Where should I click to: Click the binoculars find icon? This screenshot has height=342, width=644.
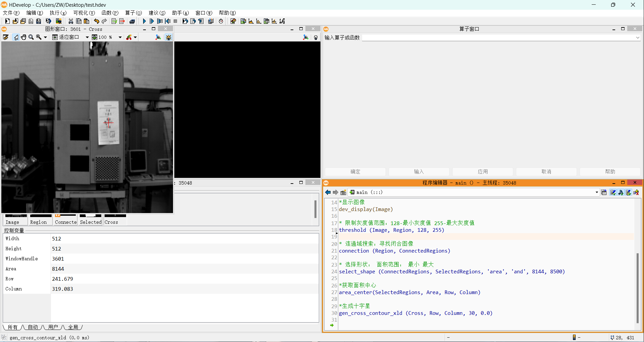[132, 21]
